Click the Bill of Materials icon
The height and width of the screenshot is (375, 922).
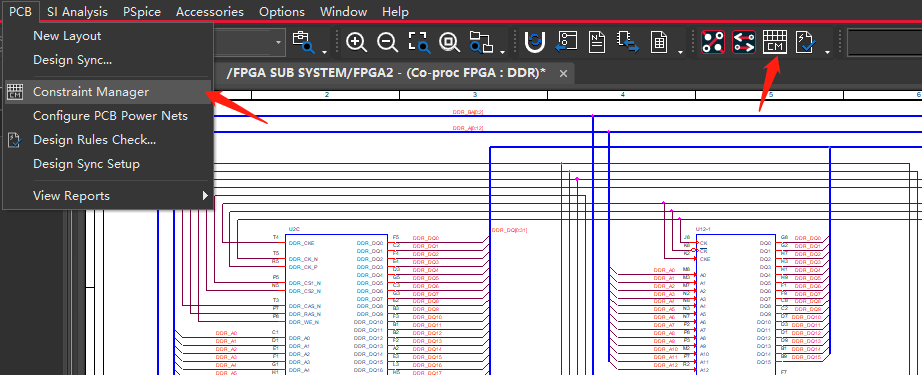coord(659,42)
